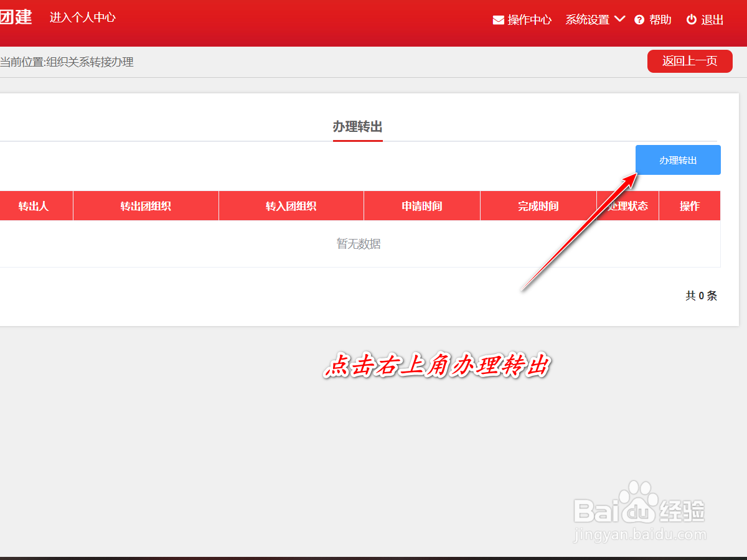Open the 系统设置 dropdown menu
This screenshot has width=747, height=560.
coord(588,19)
